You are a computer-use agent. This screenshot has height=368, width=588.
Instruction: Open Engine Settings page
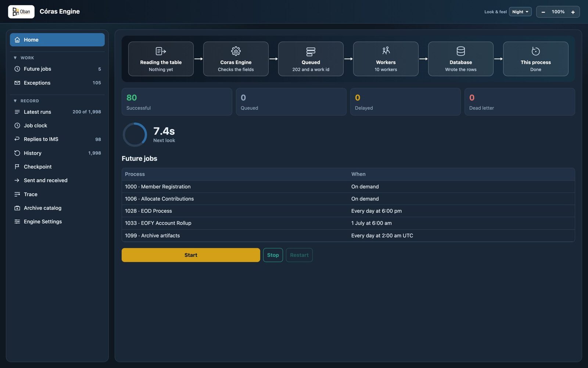pos(57,222)
